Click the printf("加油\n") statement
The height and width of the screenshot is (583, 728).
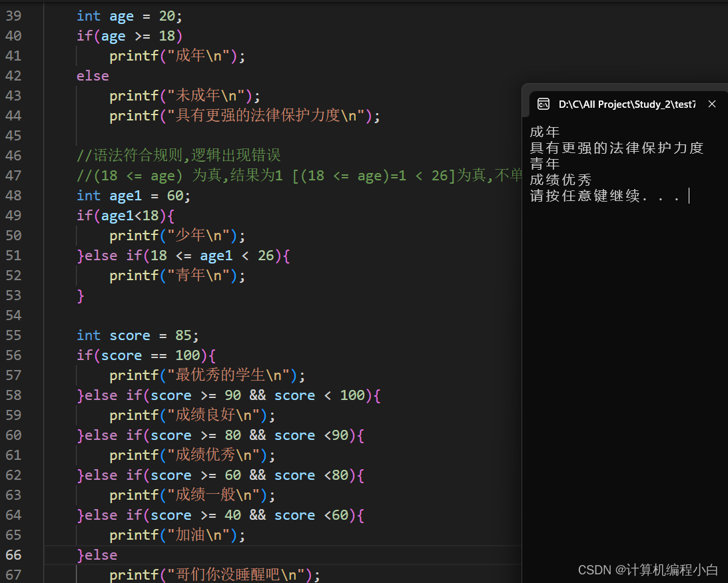tap(177, 535)
